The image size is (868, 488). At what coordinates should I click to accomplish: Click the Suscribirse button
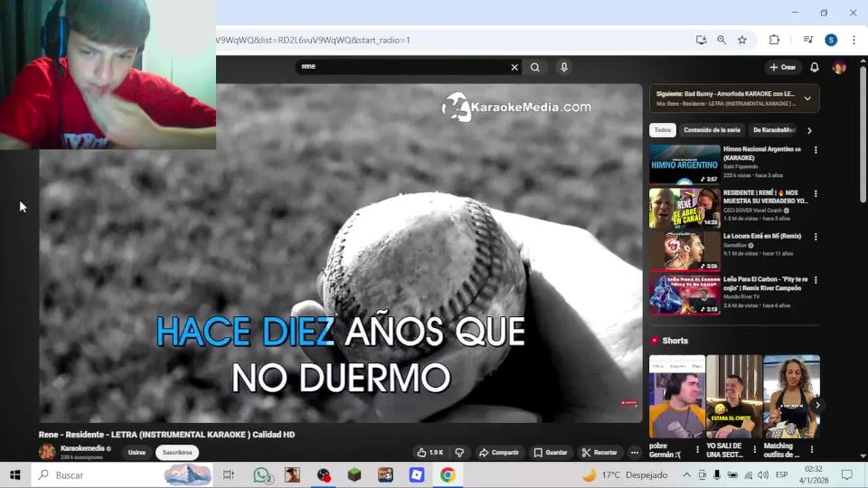(x=177, y=452)
